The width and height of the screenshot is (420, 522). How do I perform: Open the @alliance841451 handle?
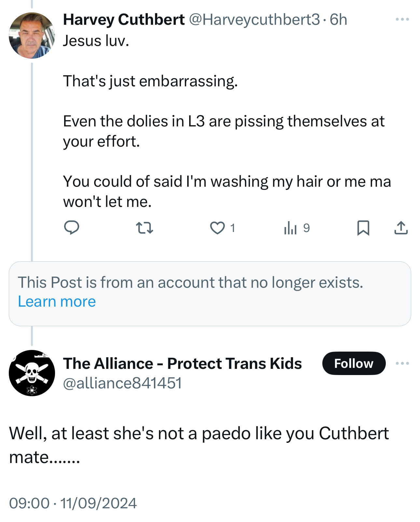click(122, 383)
